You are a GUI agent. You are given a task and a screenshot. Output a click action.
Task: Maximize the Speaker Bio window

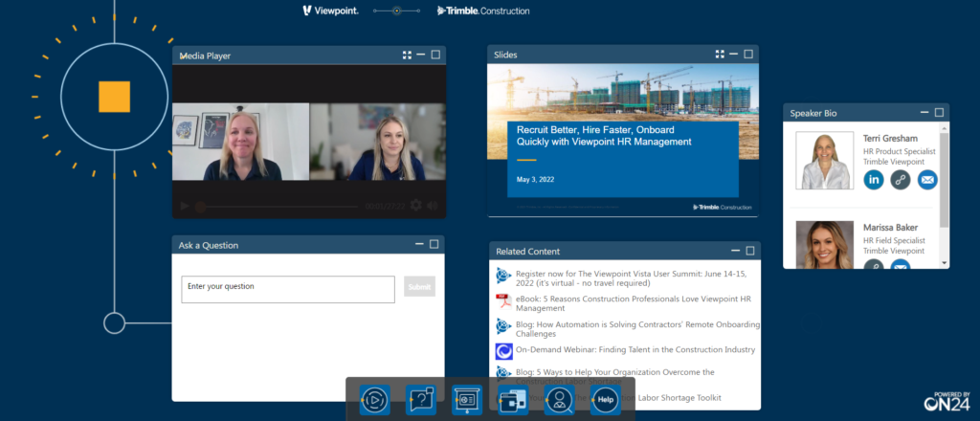pos(939,113)
